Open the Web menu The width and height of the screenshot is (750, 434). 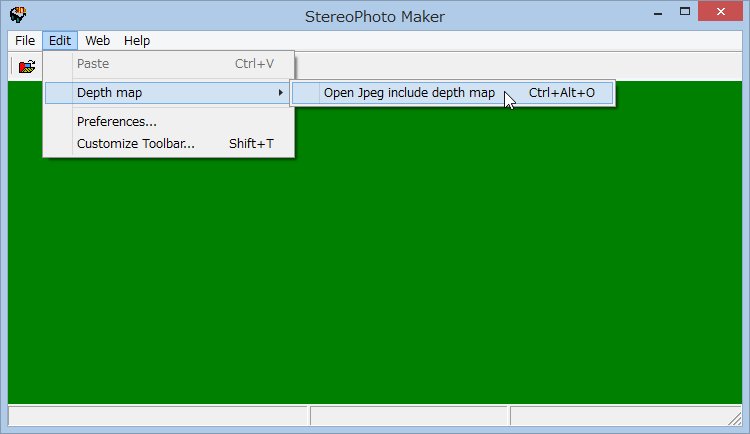click(97, 41)
